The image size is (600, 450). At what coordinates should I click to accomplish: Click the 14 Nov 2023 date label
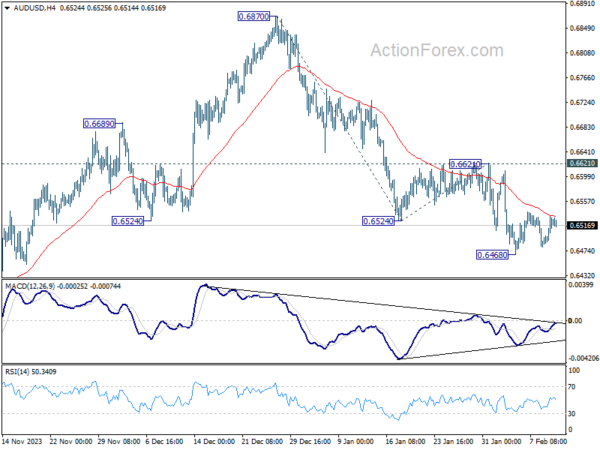22,441
